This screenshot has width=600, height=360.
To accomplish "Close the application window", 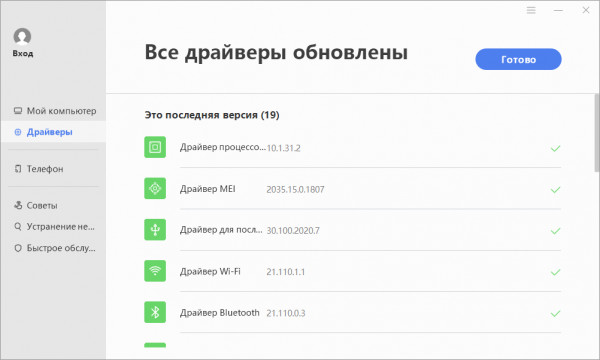I will tap(586, 10).
